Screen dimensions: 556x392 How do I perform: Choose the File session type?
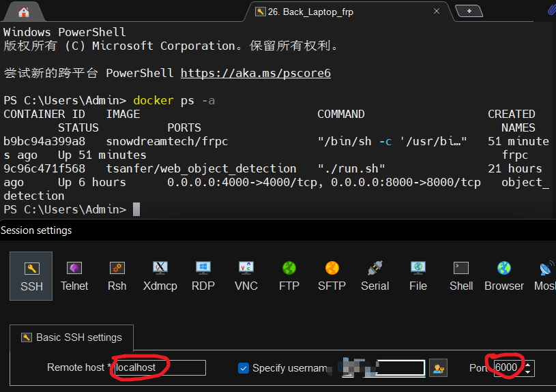418,276
